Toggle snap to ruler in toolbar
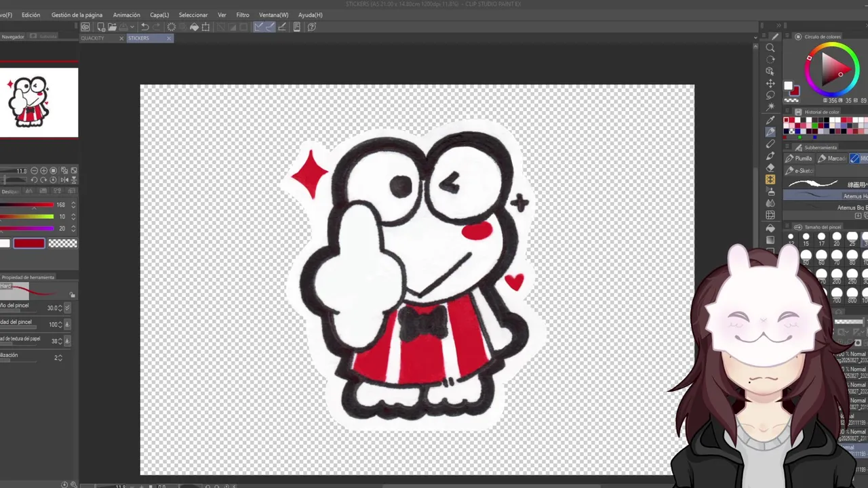 point(258,27)
